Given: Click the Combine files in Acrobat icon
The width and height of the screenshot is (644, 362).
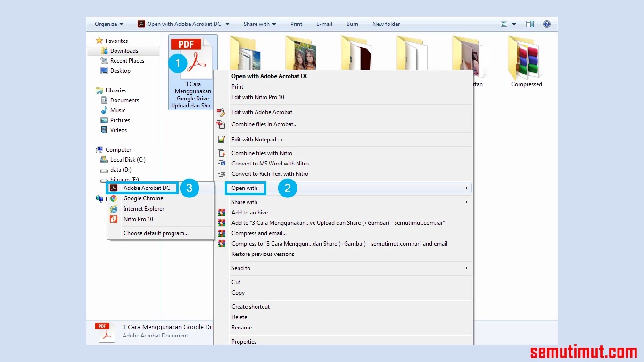Looking at the screenshot, I should coord(221,124).
